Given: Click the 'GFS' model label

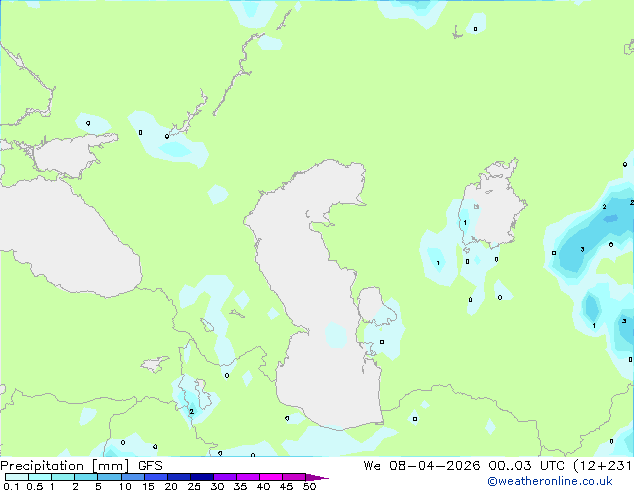Looking at the screenshot, I should [150, 466].
